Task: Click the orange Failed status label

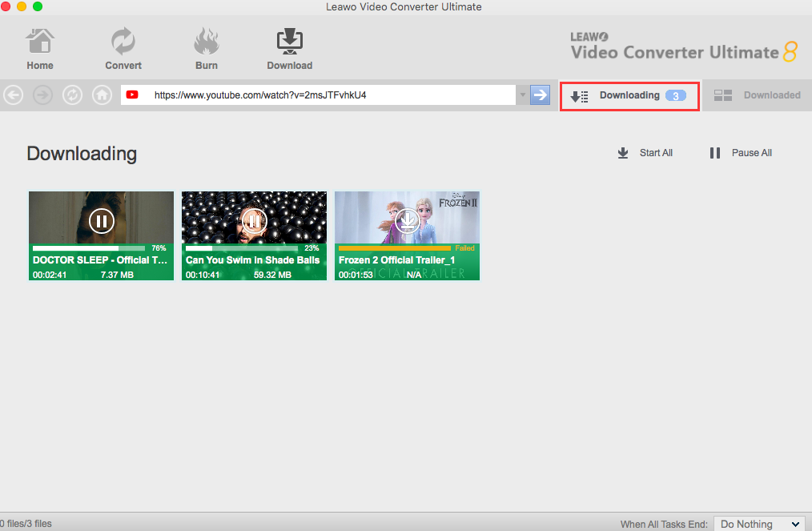Action: pyautogui.click(x=464, y=248)
